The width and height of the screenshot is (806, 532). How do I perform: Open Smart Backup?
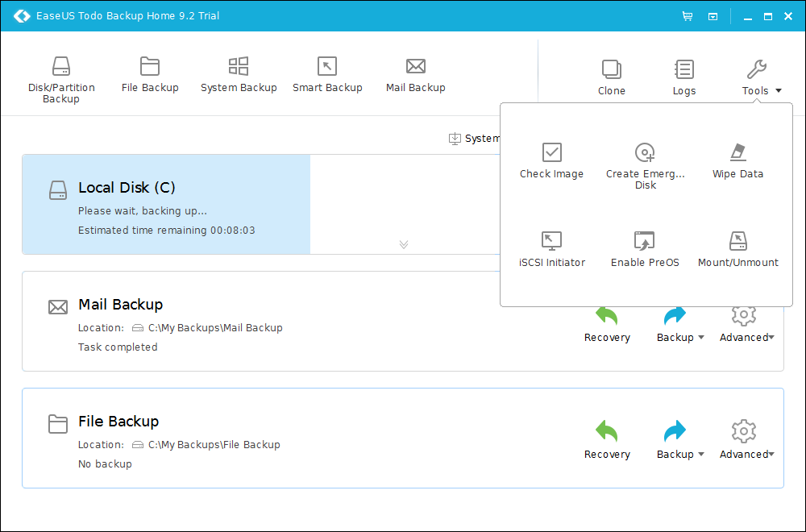pyautogui.click(x=327, y=74)
